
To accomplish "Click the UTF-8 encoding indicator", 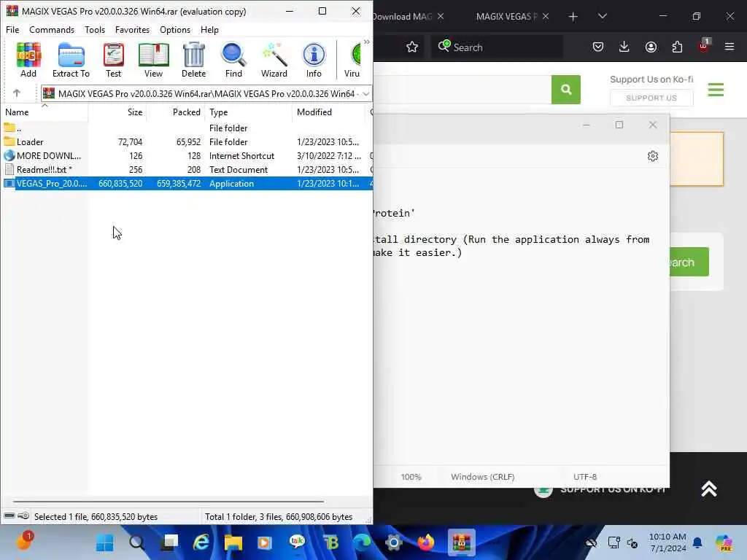I will [585, 477].
